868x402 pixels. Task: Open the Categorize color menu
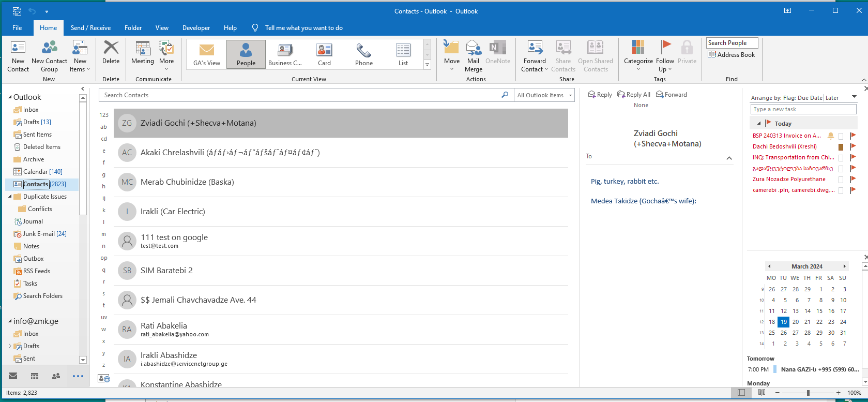pos(638,55)
